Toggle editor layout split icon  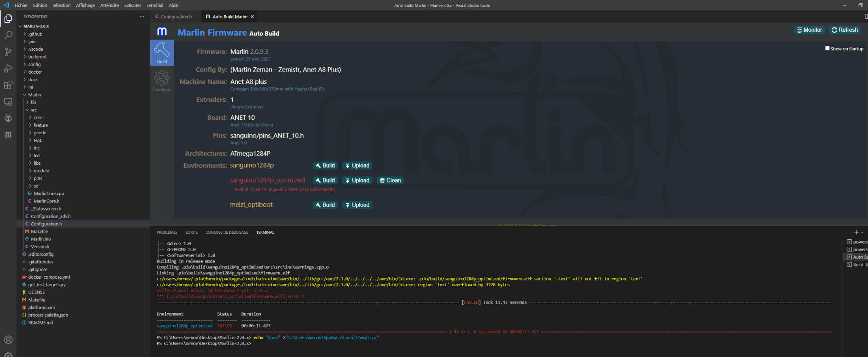pos(866,17)
